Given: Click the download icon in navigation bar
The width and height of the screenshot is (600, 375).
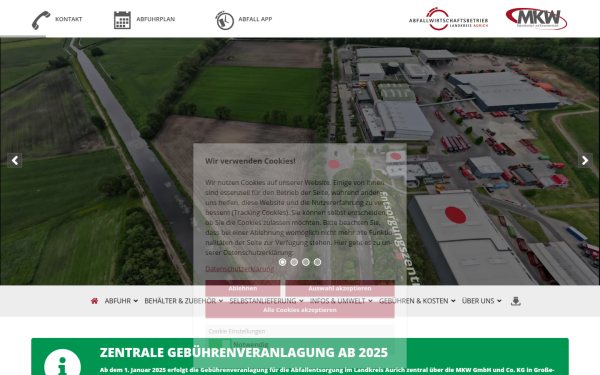Looking at the screenshot, I should tap(515, 301).
